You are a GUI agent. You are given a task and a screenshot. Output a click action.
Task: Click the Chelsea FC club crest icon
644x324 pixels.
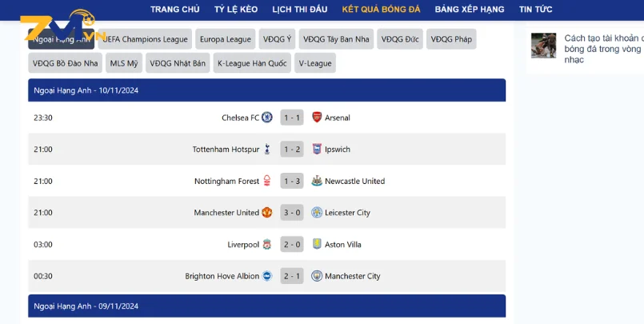pyautogui.click(x=267, y=118)
